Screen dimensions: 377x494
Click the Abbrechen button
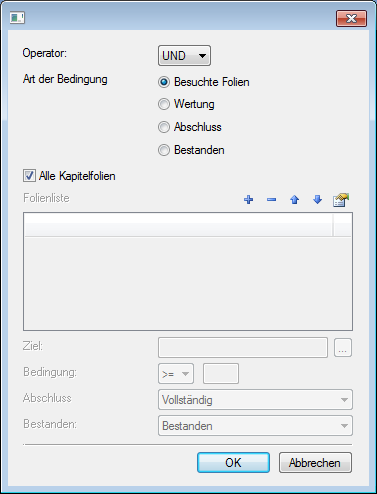coord(315,463)
